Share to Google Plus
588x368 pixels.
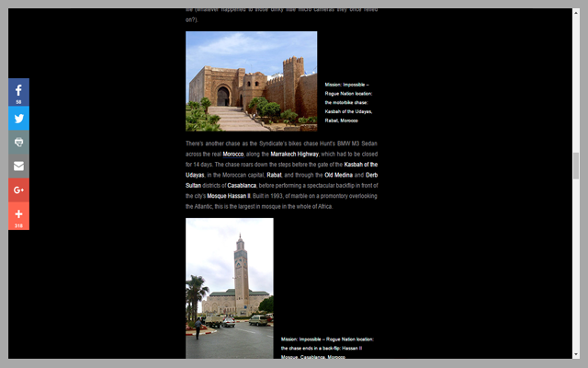coord(18,190)
